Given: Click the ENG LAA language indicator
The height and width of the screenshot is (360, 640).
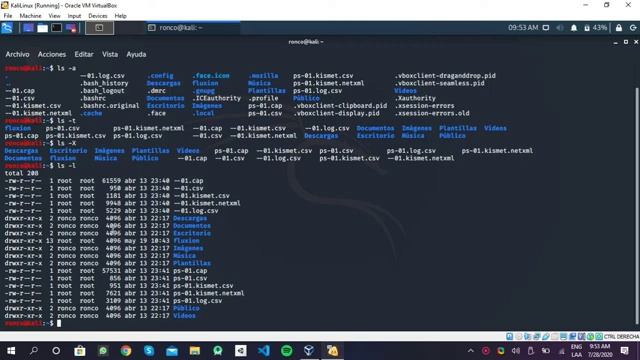Looking at the screenshot, I should [x=576, y=351].
